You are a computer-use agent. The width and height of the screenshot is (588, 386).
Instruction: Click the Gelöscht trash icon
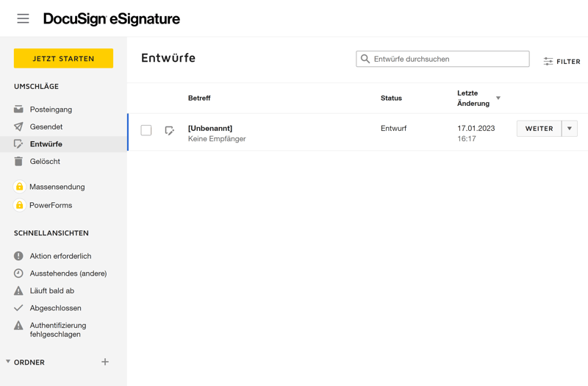pos(18,161)
